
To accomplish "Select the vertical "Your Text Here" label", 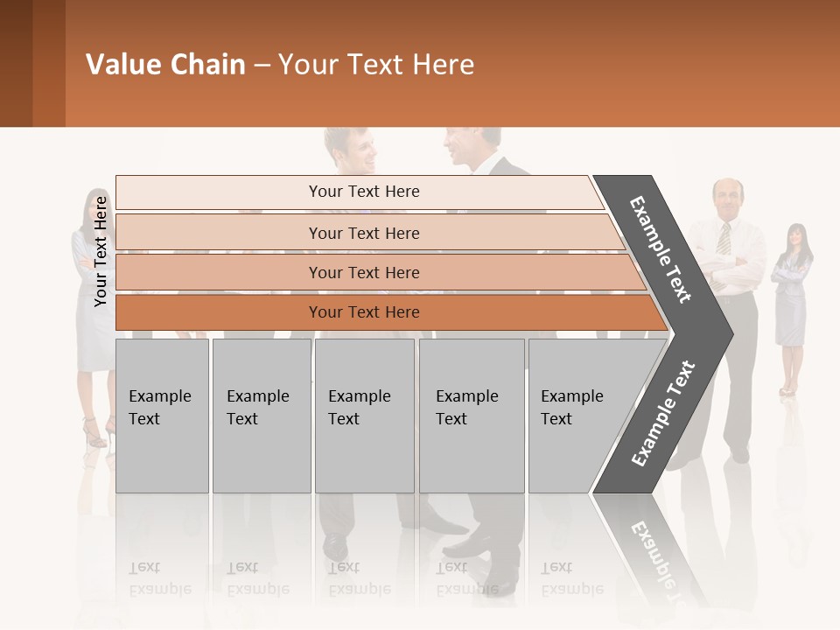I will (101, 251).
